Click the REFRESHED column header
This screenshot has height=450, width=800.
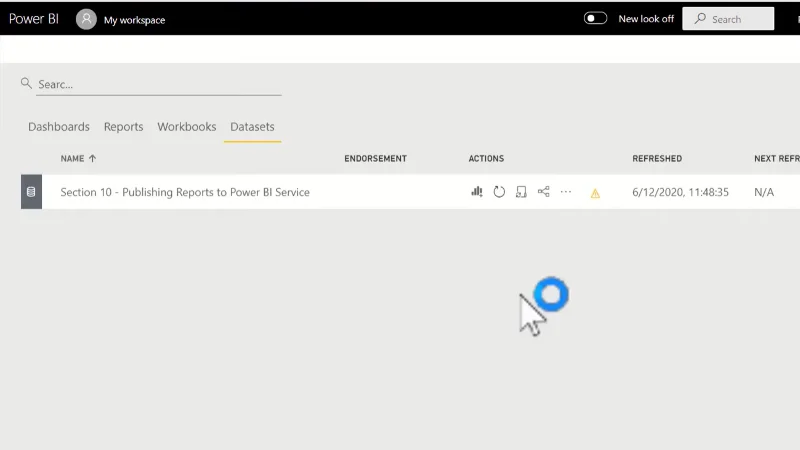657,159
